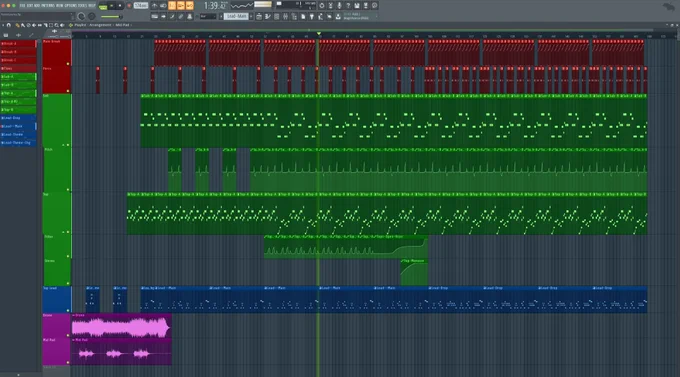Image resolution: width=680 pixels, height=377 pixels.
Task: Select Break A pattern in picker
Action: coord(18,43)
